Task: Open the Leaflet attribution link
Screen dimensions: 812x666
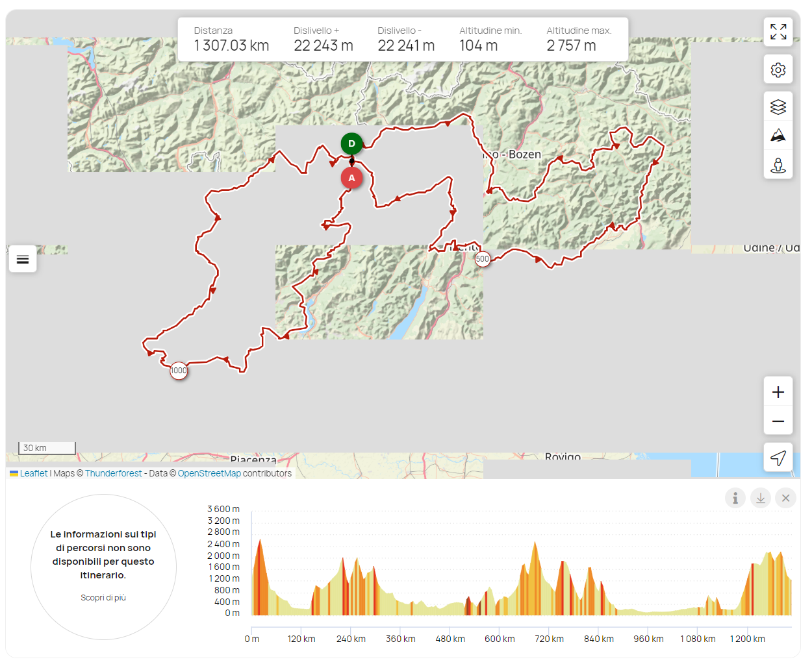Action: click(33, 473)
